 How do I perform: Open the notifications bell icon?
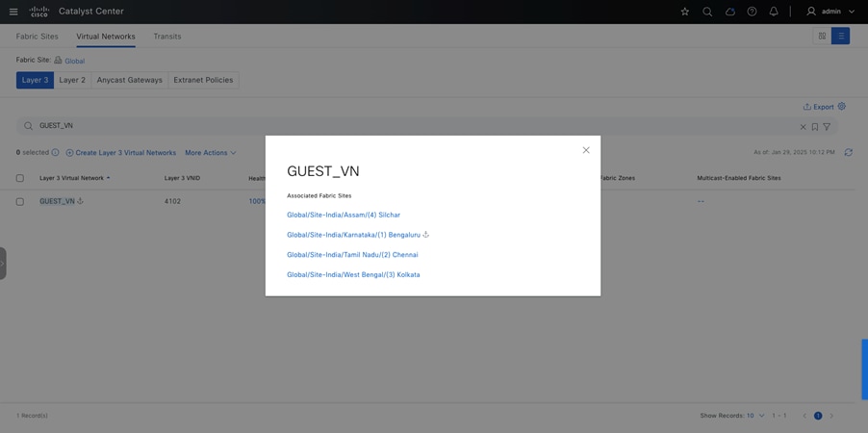coord(774,12)
